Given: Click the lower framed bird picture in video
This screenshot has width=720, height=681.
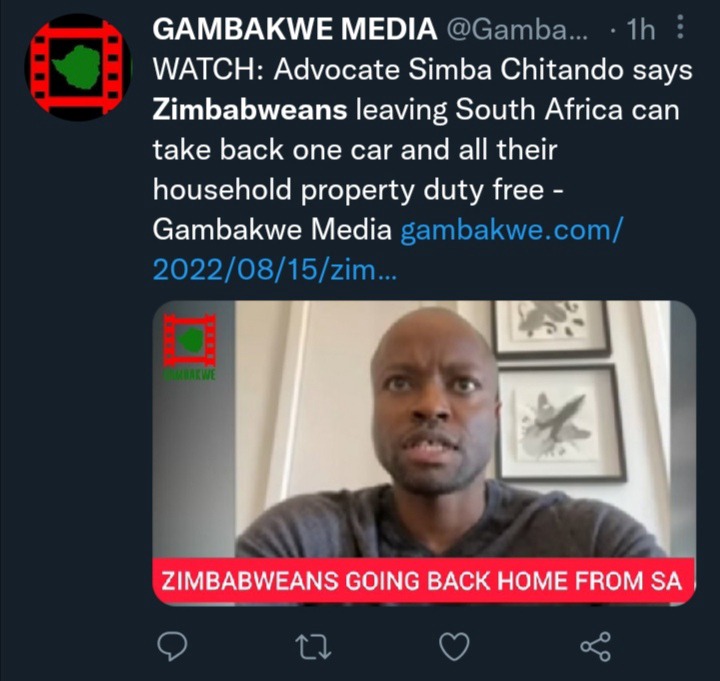Looking at the screenshot, I should [x=561, y=422].
